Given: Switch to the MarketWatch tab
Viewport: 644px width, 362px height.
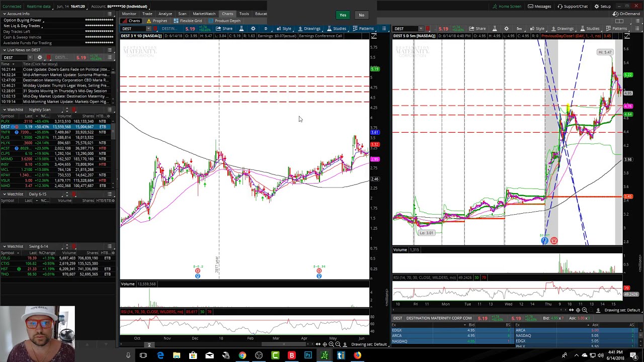Looking at the screenshot, I should pyautogui.click(x=204, y=14).
